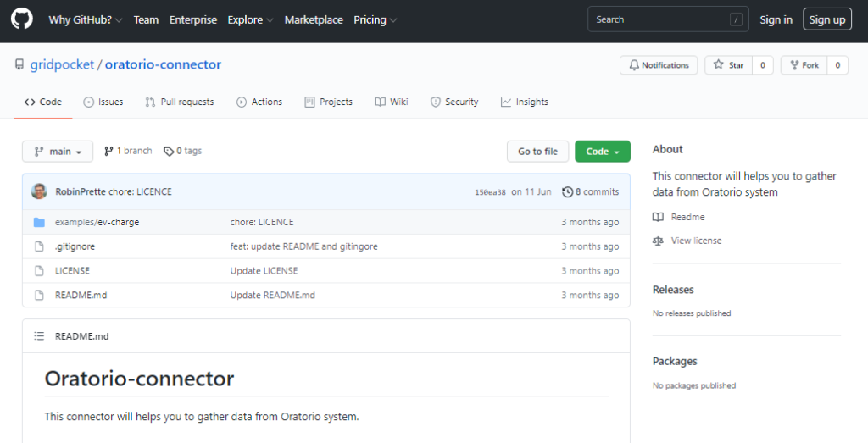Click the folder icon for examples/ev-charge
The width and height of the screenshot is (868, 443).
click(x=39, y=222)
